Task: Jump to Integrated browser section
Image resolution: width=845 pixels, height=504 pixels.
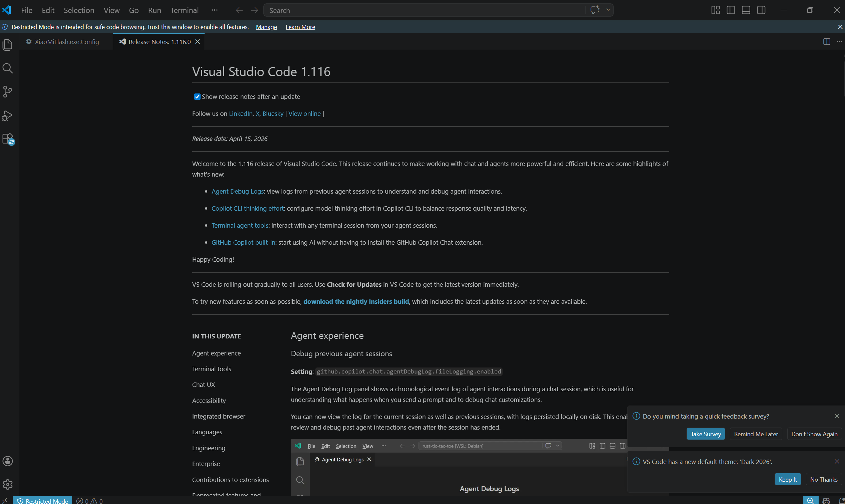Action: point(218,416)
